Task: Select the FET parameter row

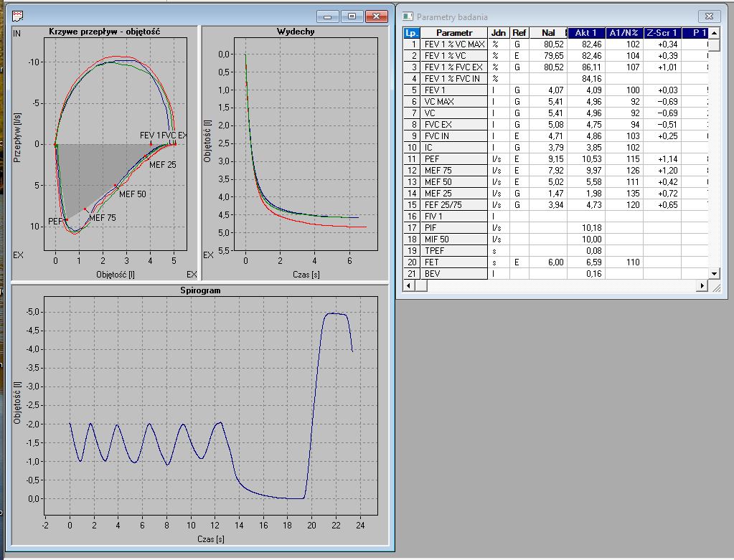Action: point(555,262)
